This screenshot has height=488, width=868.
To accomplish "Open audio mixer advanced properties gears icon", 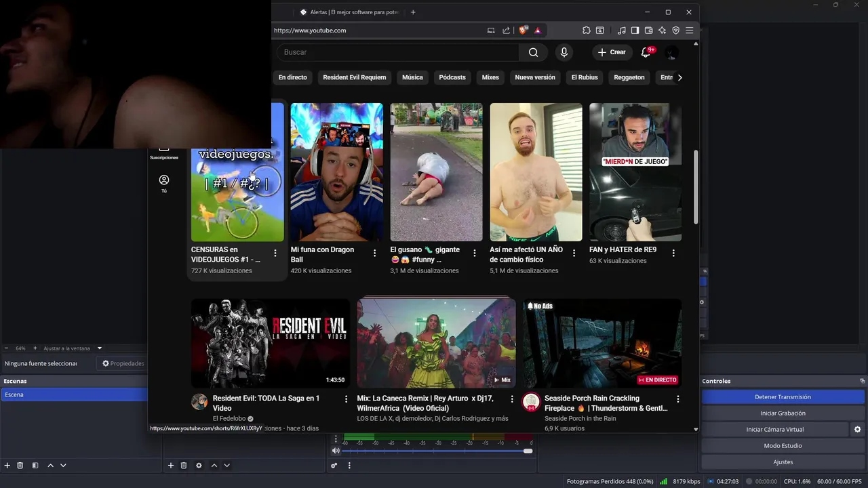I will pyautogui.click(x=334, y=466).
